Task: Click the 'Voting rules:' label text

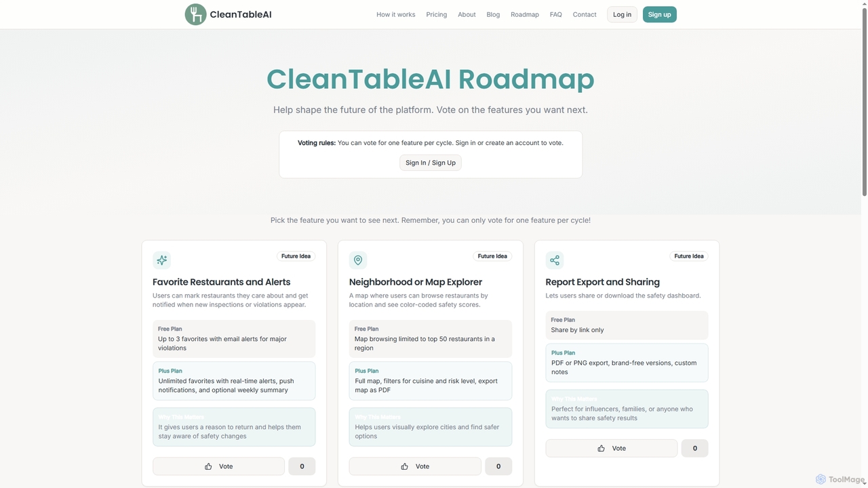Action: (317, 143)
